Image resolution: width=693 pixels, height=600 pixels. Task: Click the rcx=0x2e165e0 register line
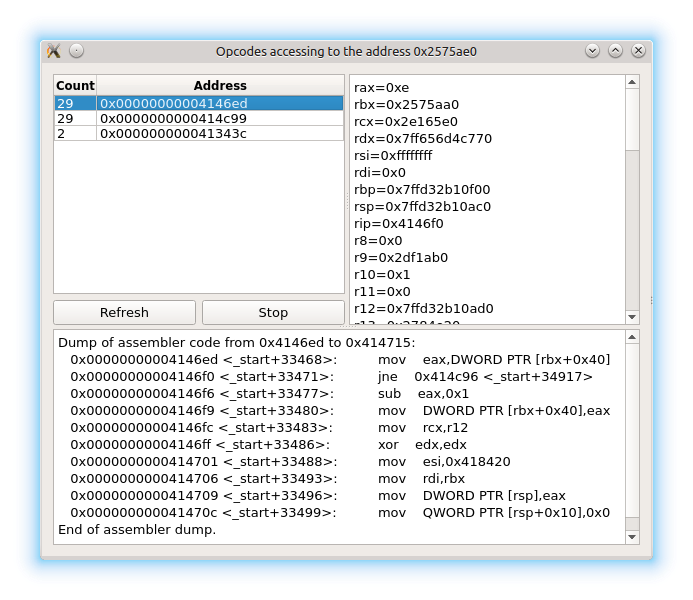[406, 122]
